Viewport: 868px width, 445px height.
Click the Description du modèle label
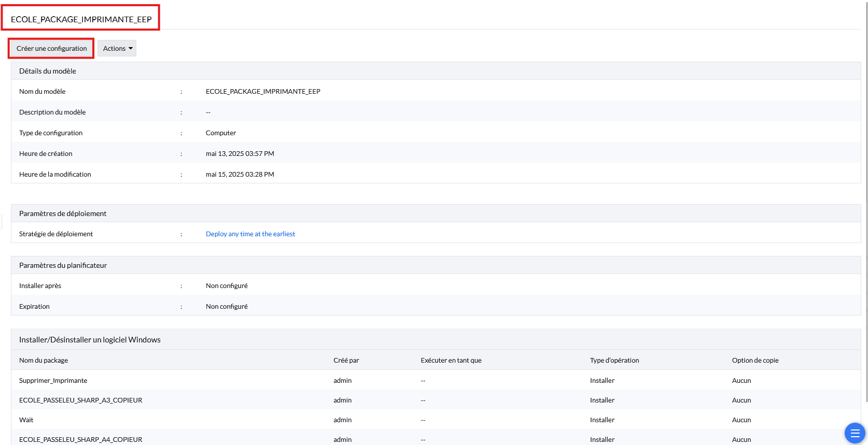52,112
